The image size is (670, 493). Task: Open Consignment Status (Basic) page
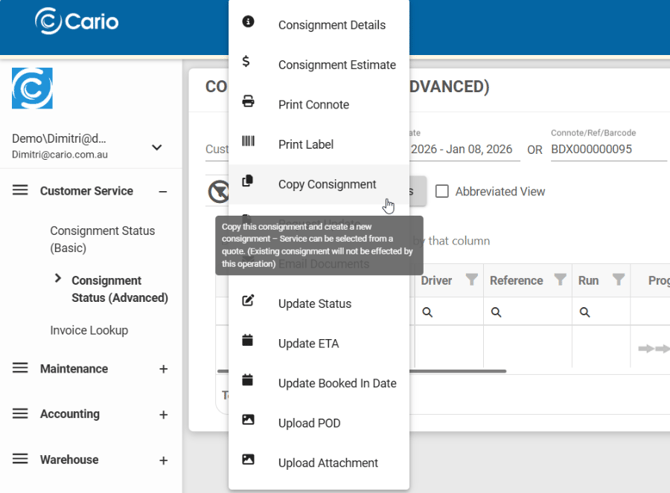(x=102, y=239)
